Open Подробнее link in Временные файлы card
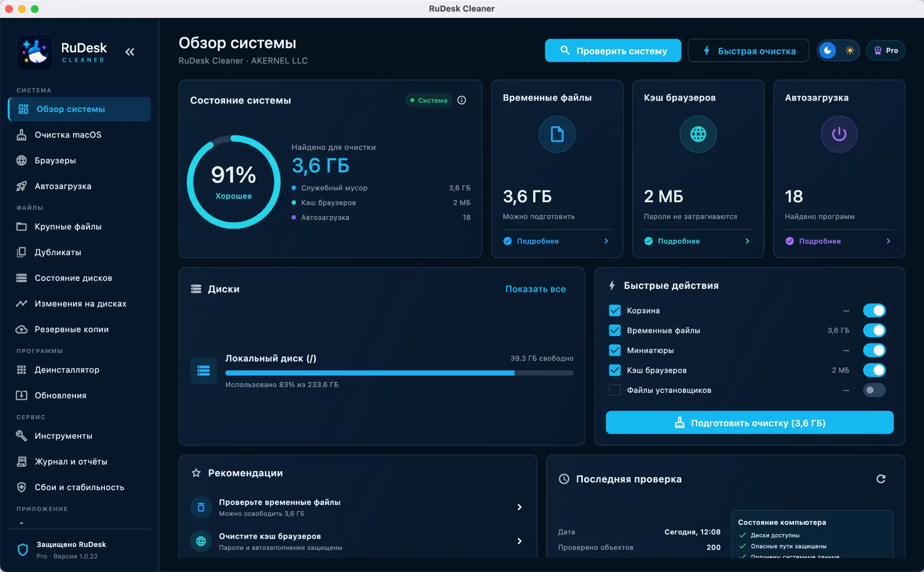 [x=538, y=241]
